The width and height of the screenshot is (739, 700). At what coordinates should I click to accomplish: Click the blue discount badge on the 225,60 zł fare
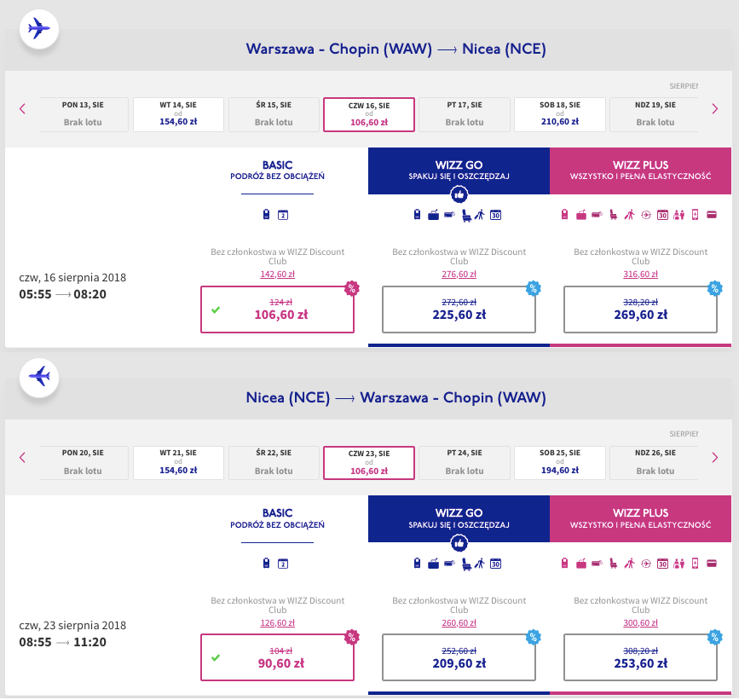533,287
